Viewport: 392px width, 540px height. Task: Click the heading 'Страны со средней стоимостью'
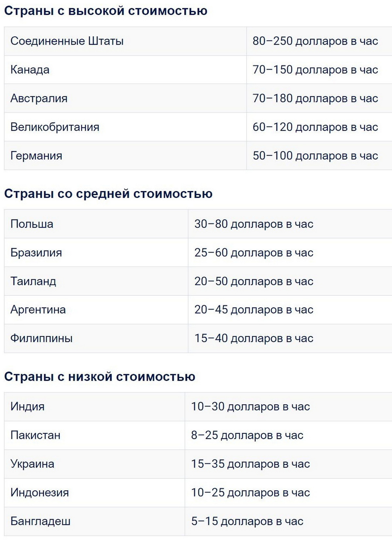click(x=108, y=194)
